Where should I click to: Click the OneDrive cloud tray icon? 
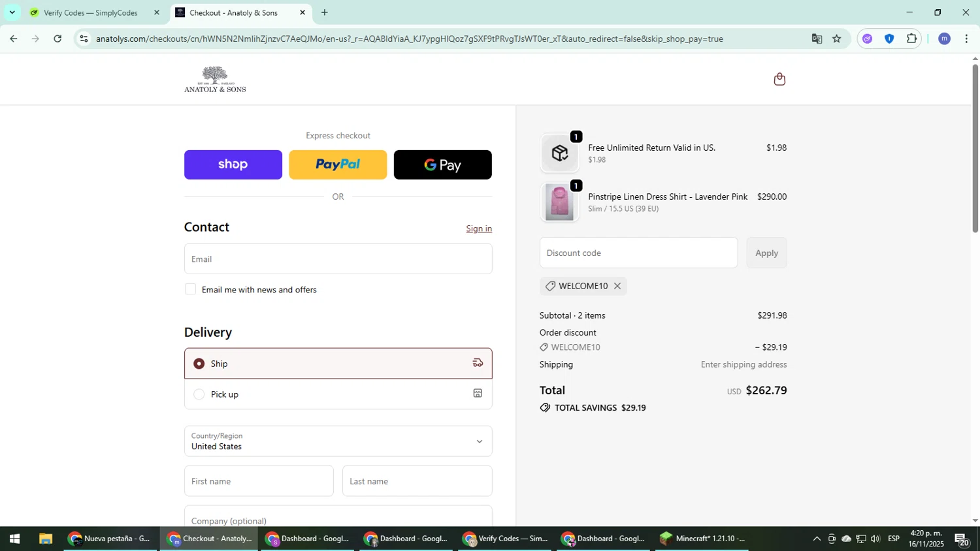(846, 539)
